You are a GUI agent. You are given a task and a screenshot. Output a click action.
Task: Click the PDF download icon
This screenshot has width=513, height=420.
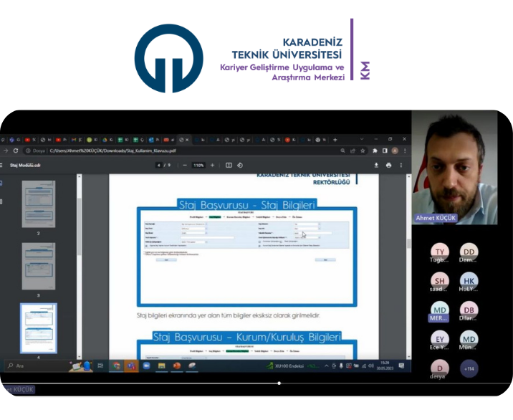(376, 165)
